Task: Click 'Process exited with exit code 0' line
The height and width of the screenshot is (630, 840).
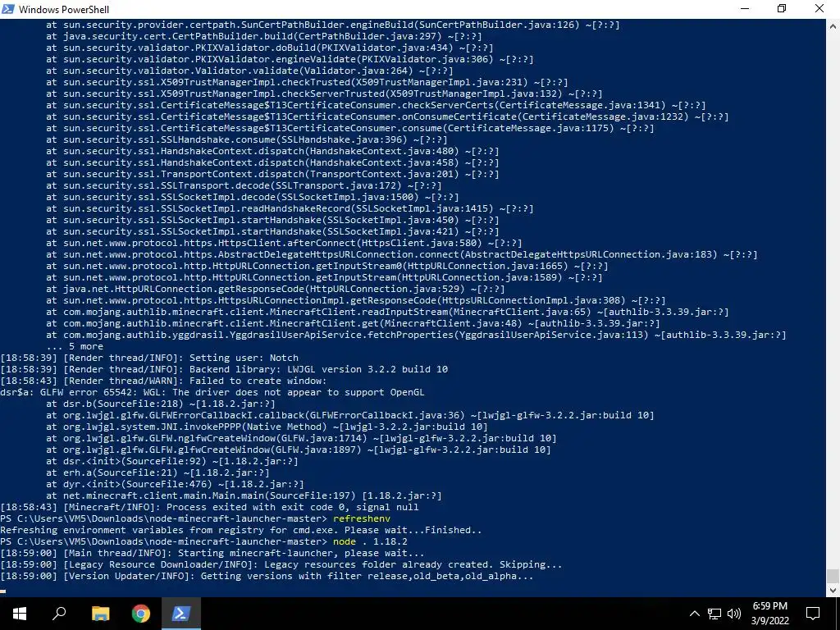Action: (x=209, y=507)
